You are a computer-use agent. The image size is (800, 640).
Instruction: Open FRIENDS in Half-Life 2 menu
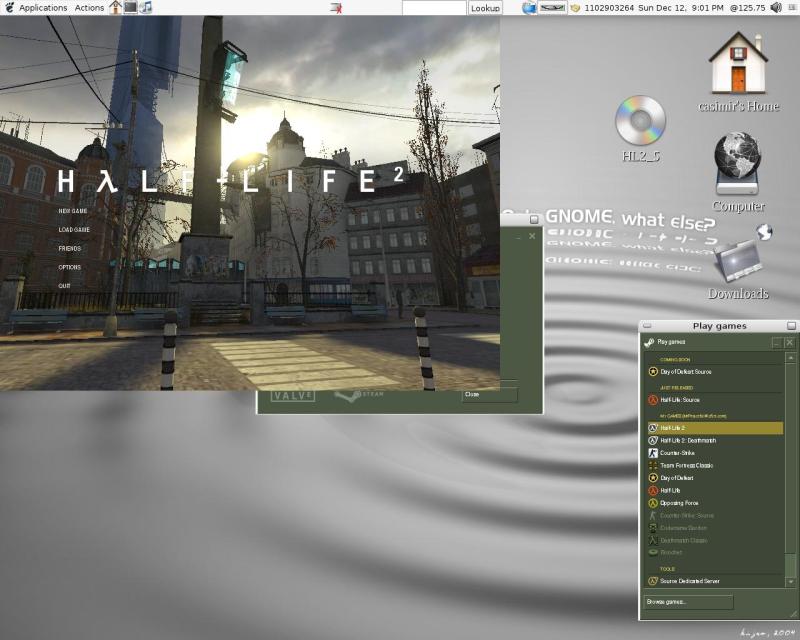click(70, 249)
